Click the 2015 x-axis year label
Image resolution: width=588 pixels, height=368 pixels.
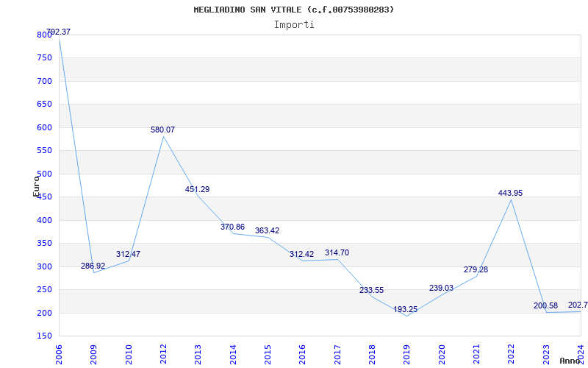268,355
